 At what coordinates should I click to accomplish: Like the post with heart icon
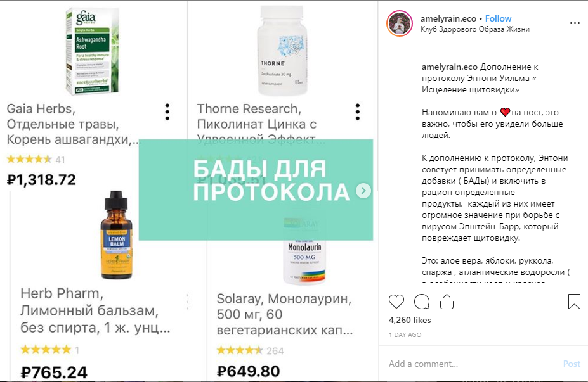pyautogui.click(x=396, y=302)
